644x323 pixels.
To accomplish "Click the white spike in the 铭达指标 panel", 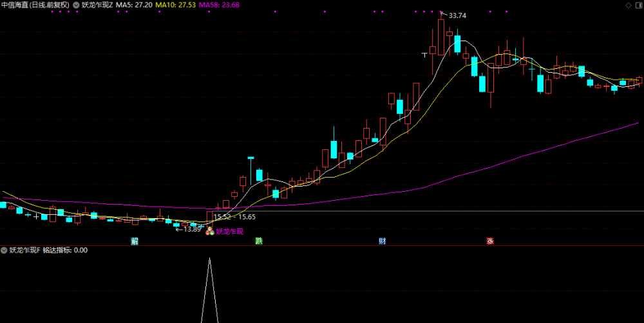I will [209, 290].
